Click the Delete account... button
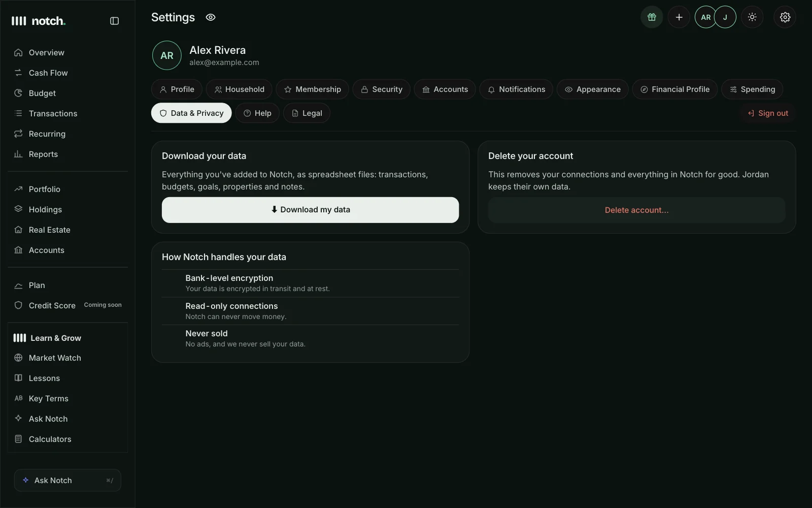The height and width of the screenshot is (508, 812). tap(636, 210)
